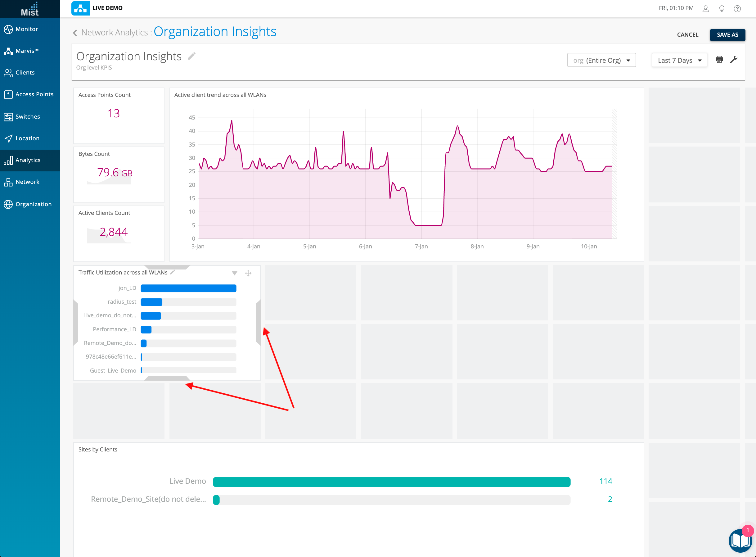The width and height of the screenshot is (756, 557).
Task: Open the user account icon
Action: pyautogui.click(x=705, y=8)
